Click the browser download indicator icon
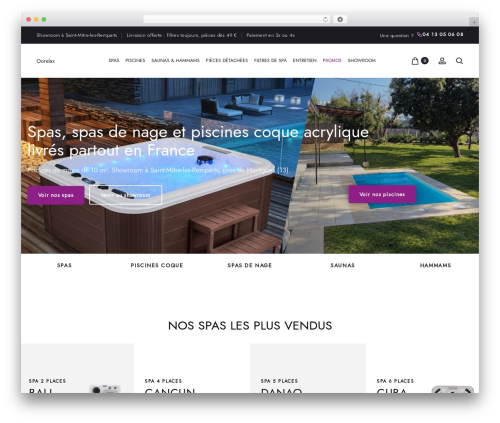The image size is (500, 423). click(340, 19)
